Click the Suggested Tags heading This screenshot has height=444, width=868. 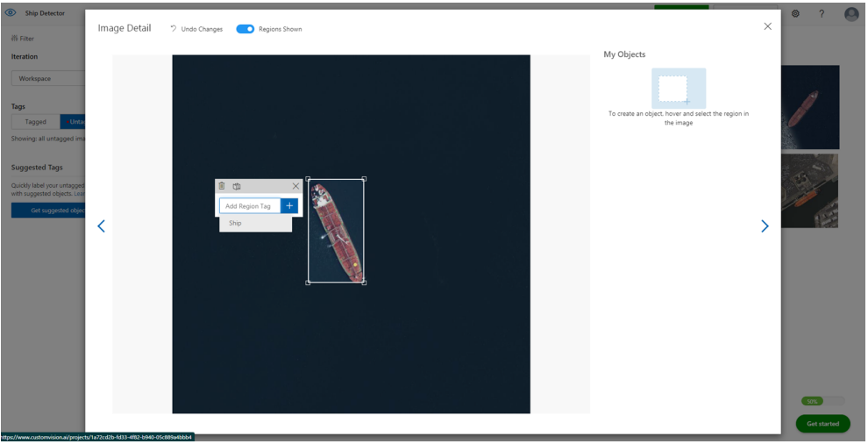pos(37,168)
